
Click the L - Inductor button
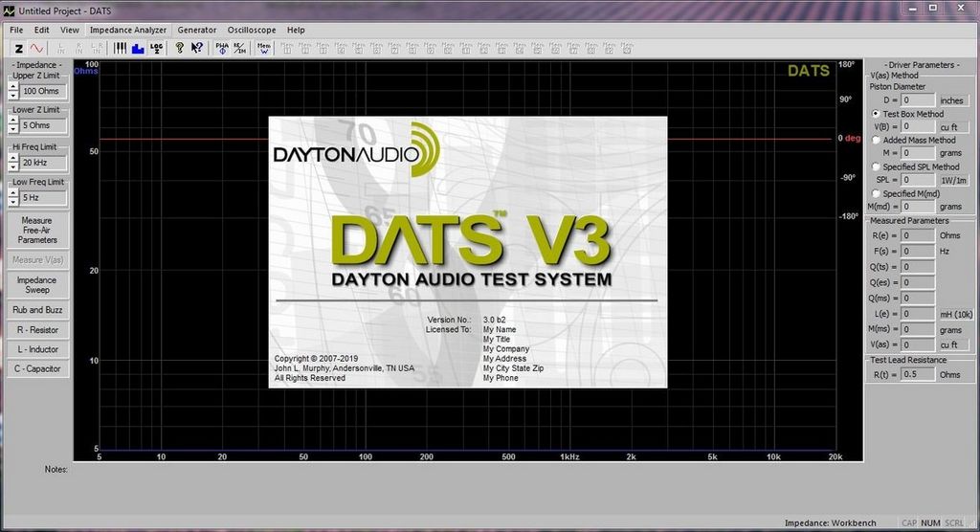point(37,349)
